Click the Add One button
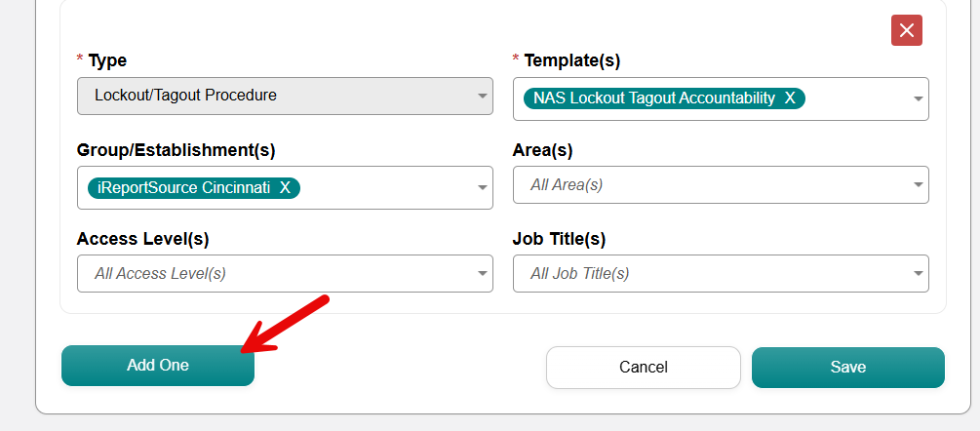980x431 pixels. pos(158,366)
